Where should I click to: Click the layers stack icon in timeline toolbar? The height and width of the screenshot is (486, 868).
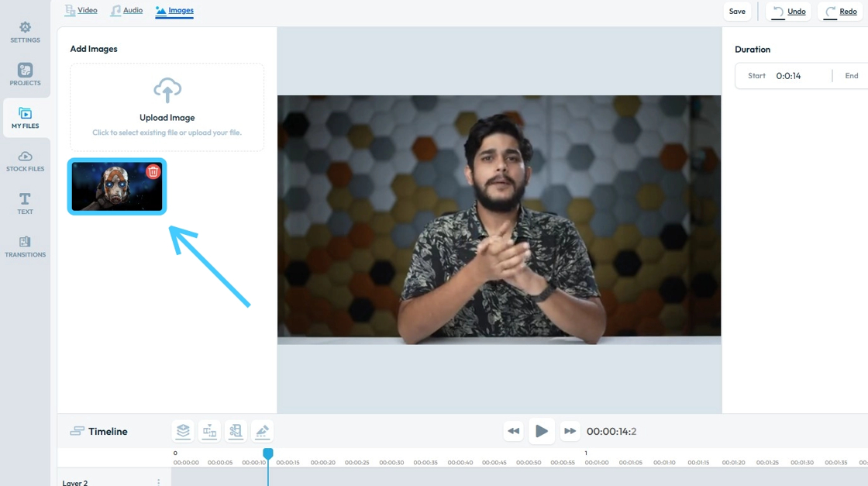[183, 431]
